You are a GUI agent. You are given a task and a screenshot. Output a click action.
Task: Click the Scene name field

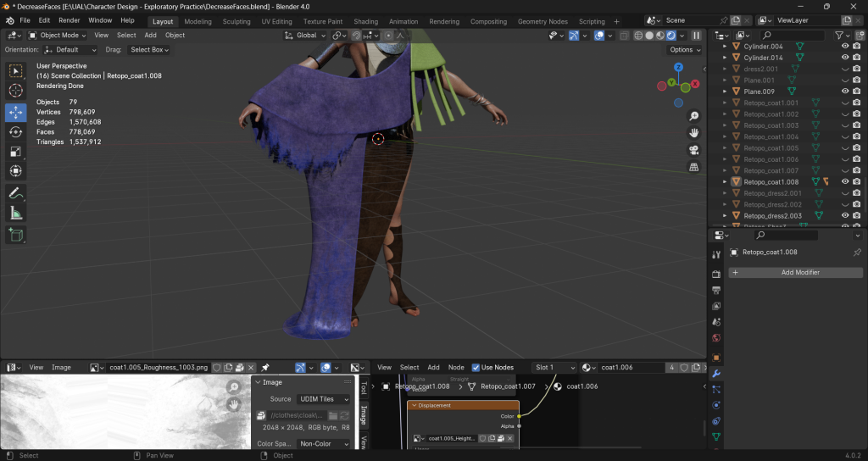coord(691,20)
